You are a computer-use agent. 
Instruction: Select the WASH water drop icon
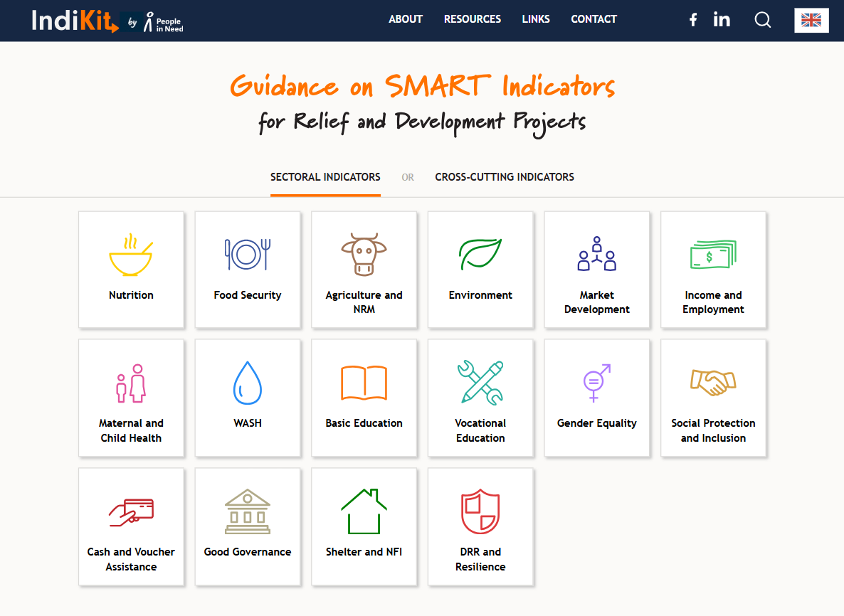248,383
